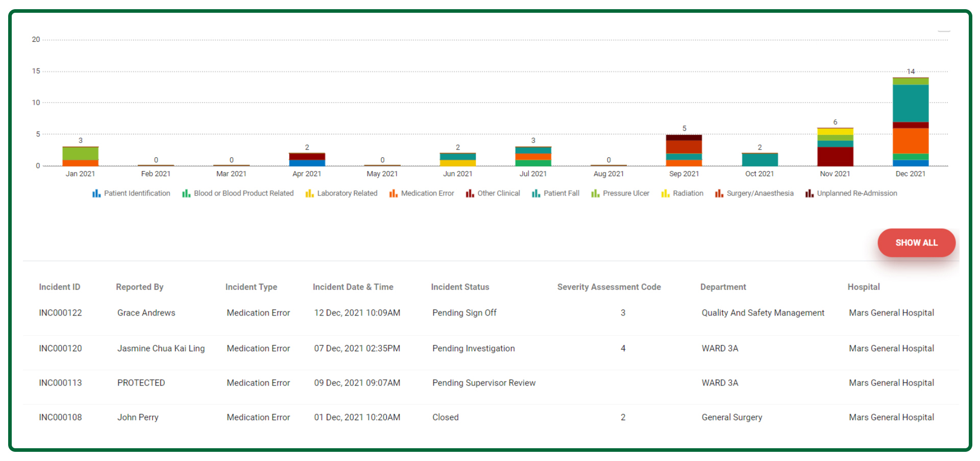Toggle the Patient Identification legend label
980x461 pixels.
137,193
